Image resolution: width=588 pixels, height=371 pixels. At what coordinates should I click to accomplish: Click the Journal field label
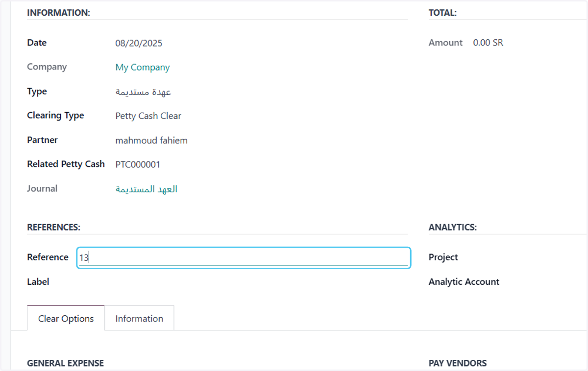(42, 188)
